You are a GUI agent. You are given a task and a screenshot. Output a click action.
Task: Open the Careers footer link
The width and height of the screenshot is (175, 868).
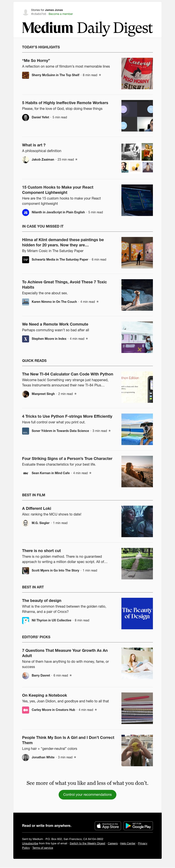[113, 843]
